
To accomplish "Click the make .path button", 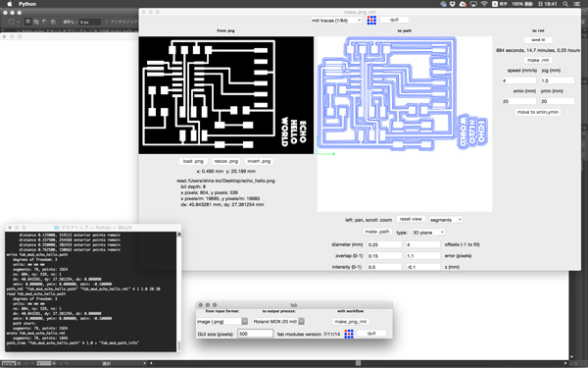I will (377, 232).
